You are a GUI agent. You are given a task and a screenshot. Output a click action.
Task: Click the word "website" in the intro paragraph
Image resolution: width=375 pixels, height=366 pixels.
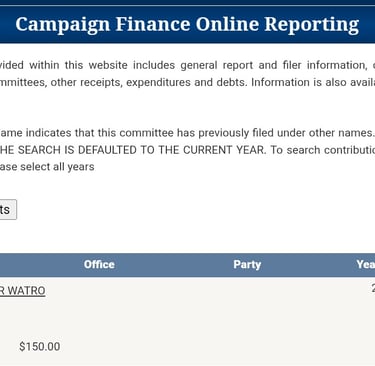tap(108, 65)
